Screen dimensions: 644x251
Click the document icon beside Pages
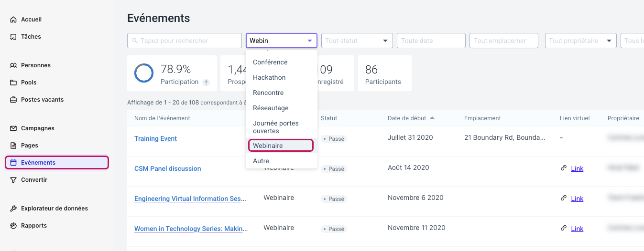[13, 146]
